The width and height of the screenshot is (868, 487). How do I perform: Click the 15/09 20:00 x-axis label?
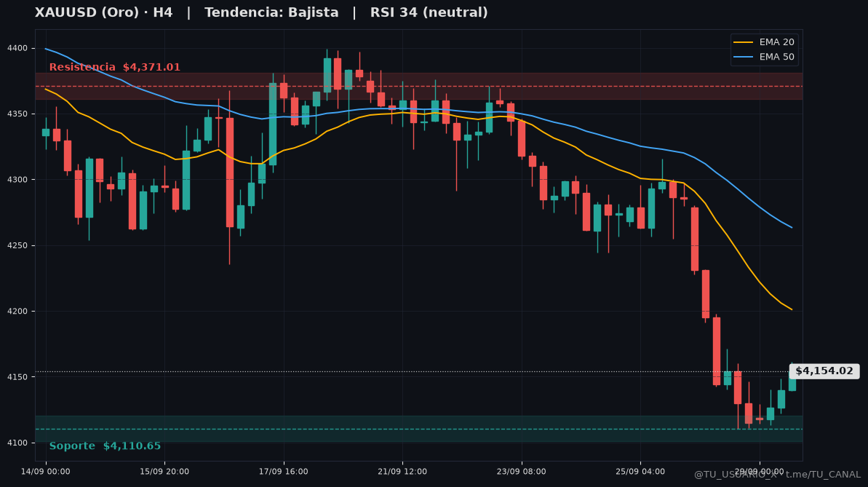click(164, 472)
